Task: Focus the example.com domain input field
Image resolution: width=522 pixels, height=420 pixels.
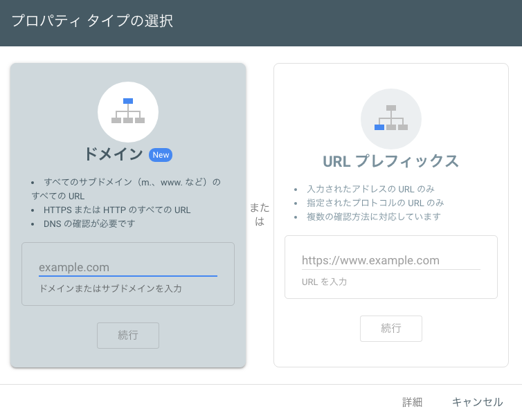Action: [128, 268]
